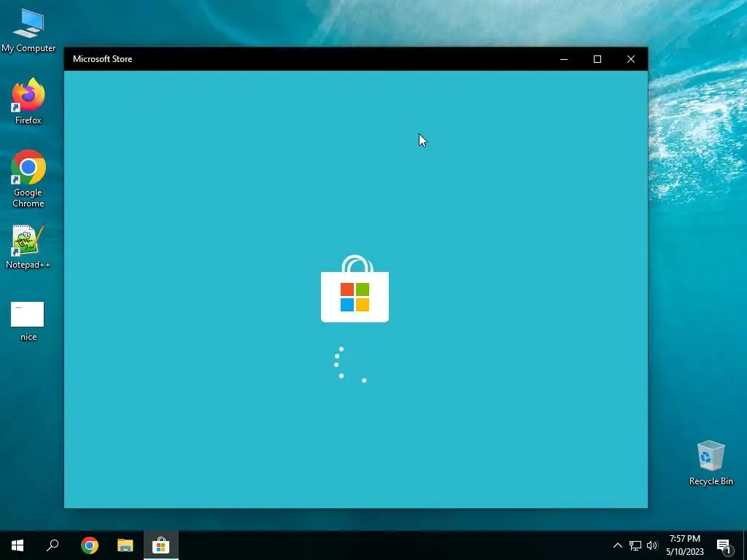Click the Store shopping bag logo
The image size is (747, 560).
(x=355, y=289)
